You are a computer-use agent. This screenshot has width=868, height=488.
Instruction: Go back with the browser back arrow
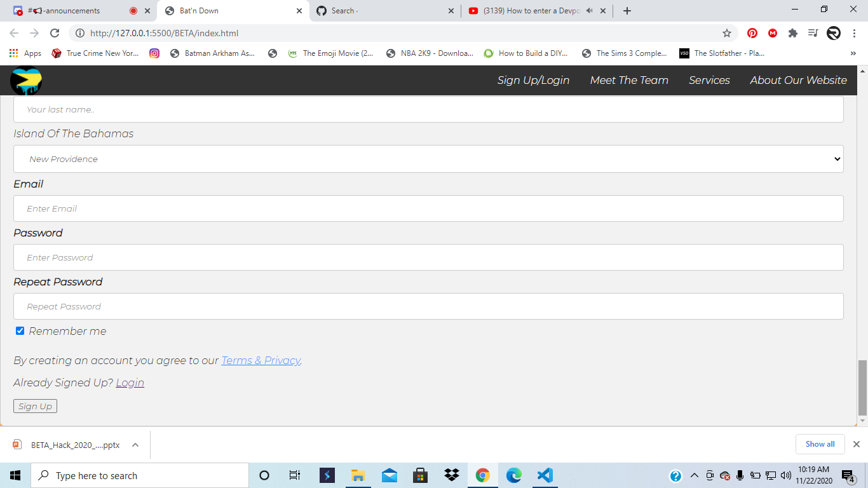[14, 33]
